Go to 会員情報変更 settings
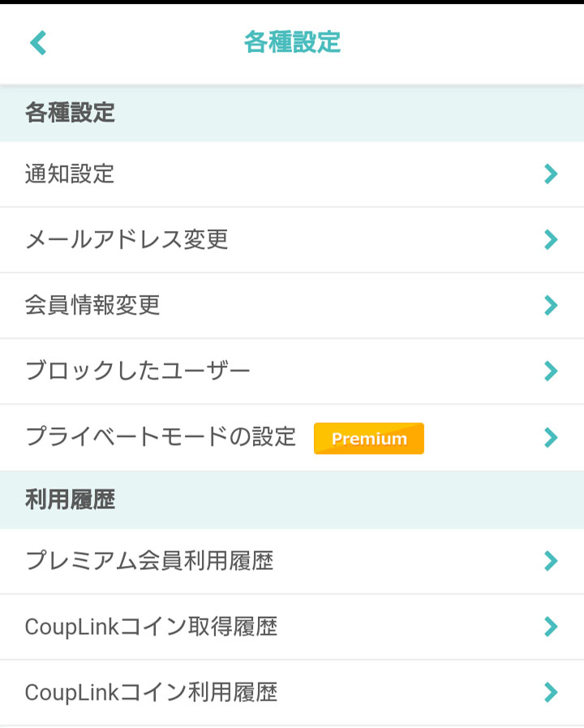Screen dimensions: 584x728 292,306
